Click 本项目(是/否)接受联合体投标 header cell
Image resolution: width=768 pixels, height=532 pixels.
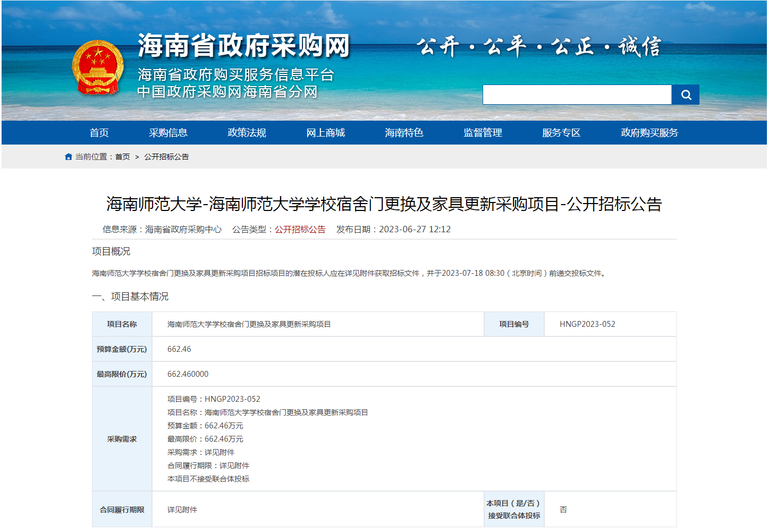514,510
